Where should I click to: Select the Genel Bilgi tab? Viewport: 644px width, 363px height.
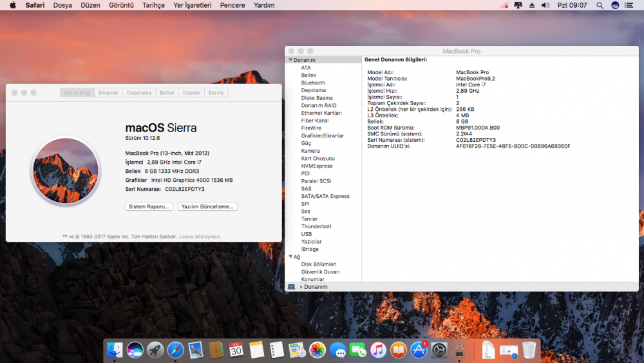pos(77,93)
